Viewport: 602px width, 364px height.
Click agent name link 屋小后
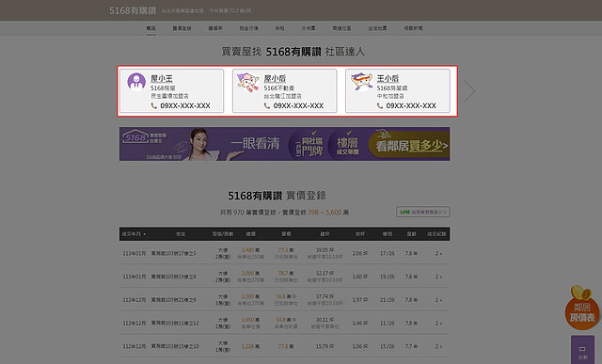[x=275, y=78]
